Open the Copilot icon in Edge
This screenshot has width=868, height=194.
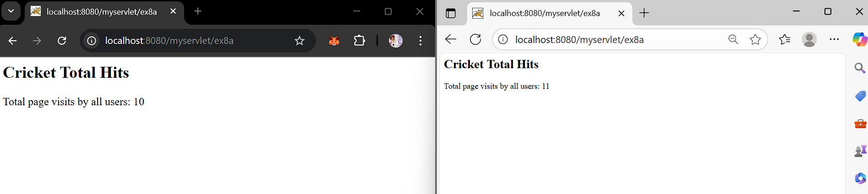pyautogui.click(x=859, y=40)
